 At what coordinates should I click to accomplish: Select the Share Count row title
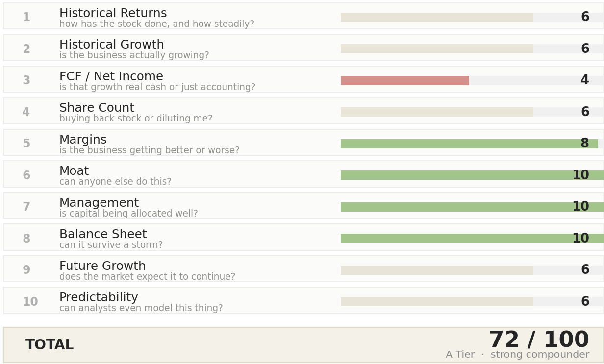[97, 108]
